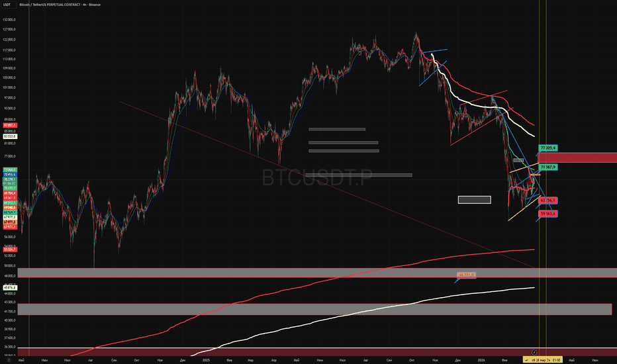Click the 132 000,0 price scale value
This screenshot has width=617, height=364.
[9, 20]
